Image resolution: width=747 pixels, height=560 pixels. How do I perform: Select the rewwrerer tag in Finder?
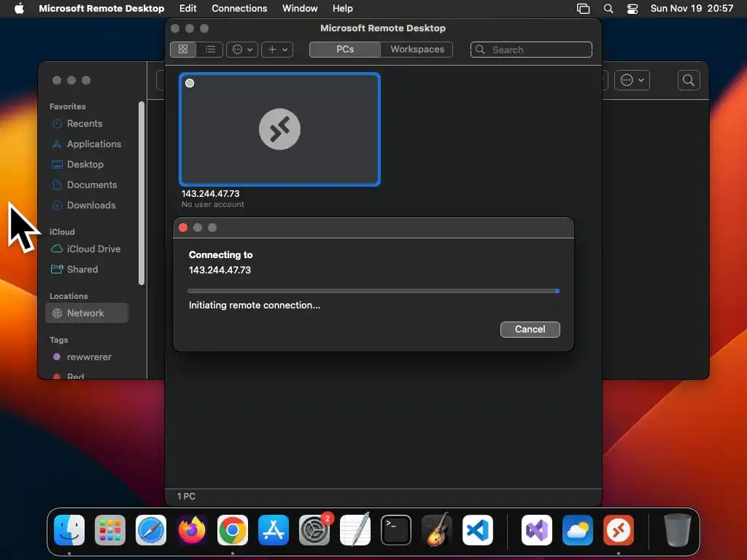pos(87,357)
